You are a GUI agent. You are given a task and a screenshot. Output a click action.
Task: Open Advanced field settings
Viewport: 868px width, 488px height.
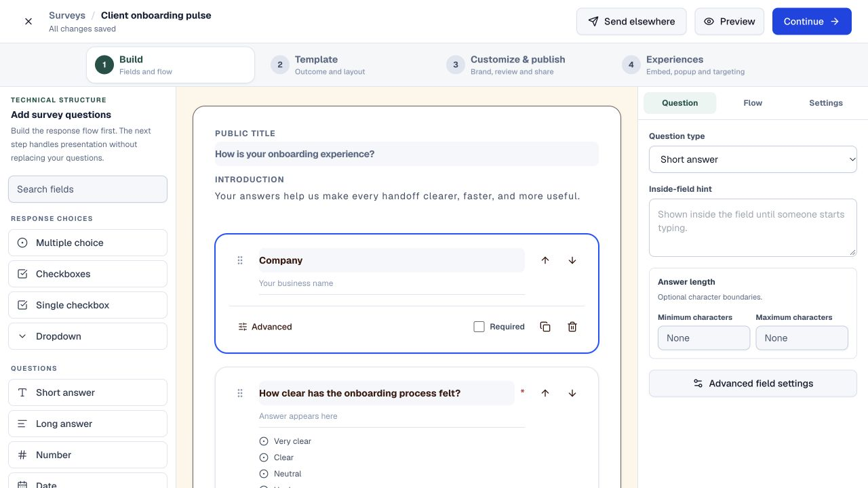753,384
